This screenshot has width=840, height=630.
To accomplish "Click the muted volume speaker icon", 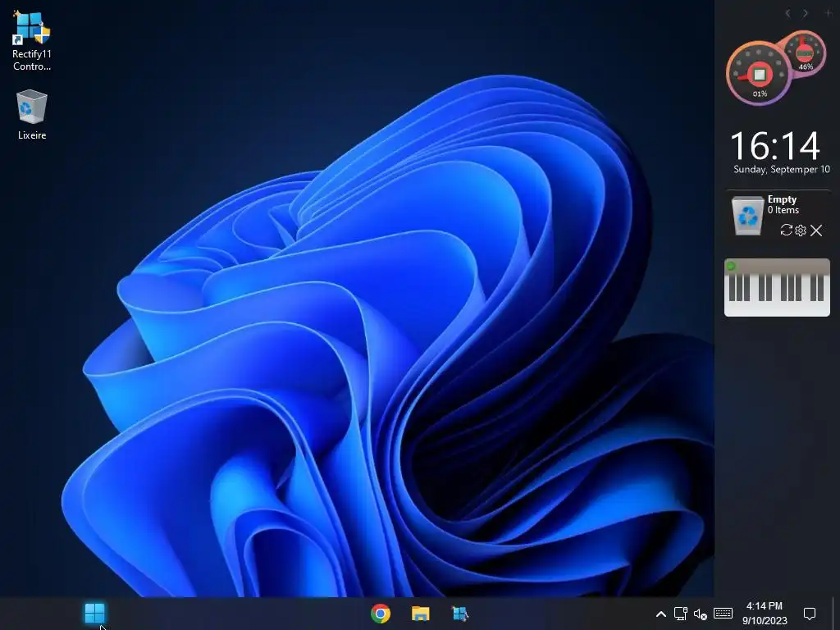I will click(x=701, y=614).
